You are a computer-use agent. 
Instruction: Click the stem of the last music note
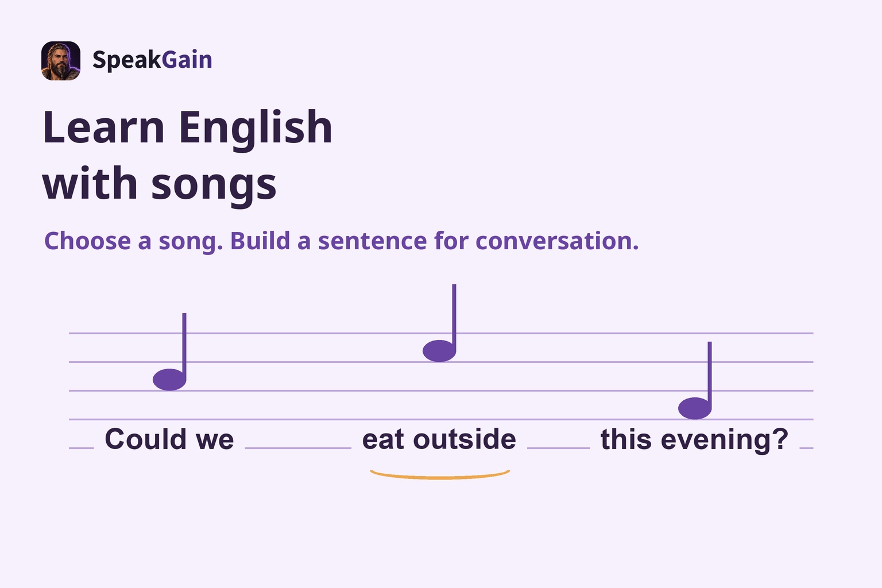[x=710, y=373]
